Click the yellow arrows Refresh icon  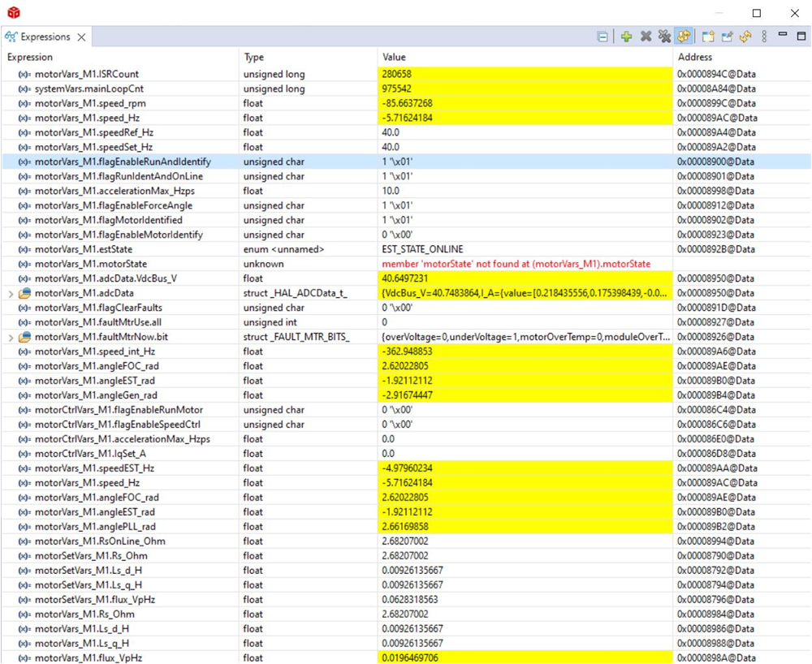745,37
